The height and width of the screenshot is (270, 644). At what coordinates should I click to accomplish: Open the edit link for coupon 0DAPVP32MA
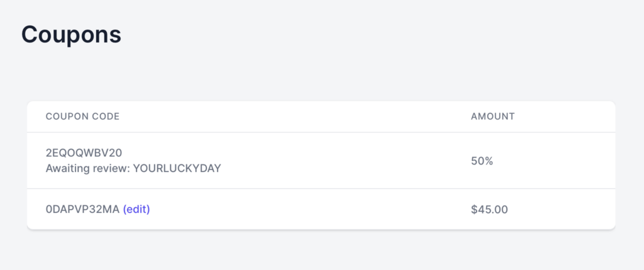pos(136,209)
